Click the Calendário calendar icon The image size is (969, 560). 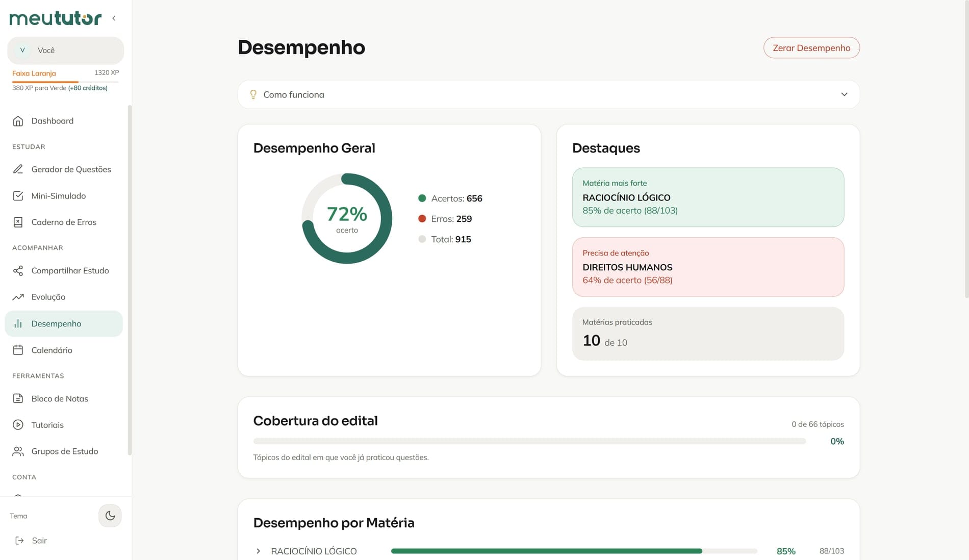(18, 350)
